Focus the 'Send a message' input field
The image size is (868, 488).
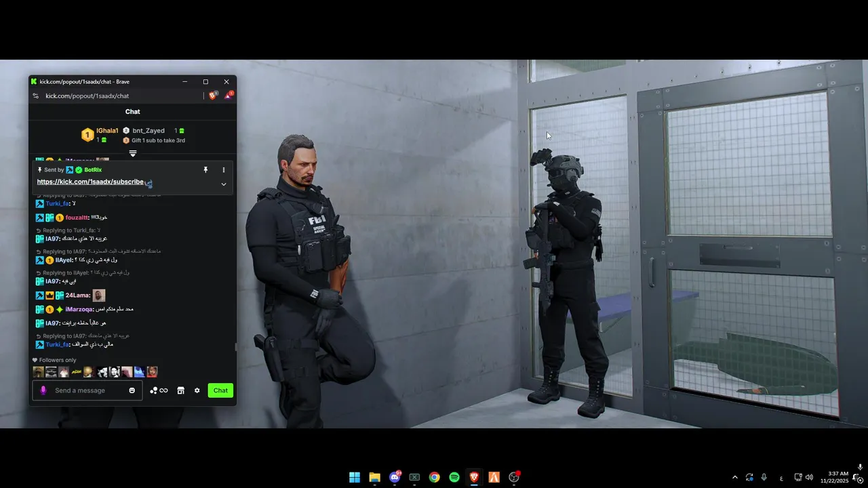(87, 390)
